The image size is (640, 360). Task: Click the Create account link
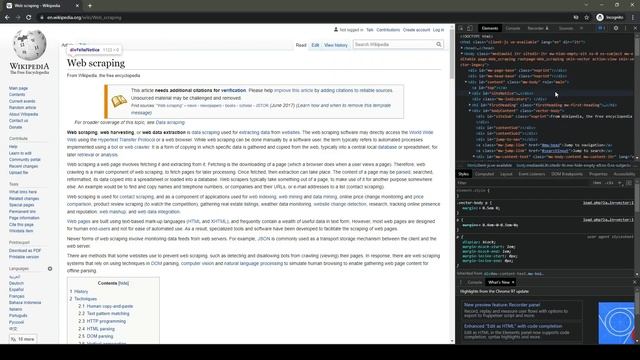pos(416,30)
